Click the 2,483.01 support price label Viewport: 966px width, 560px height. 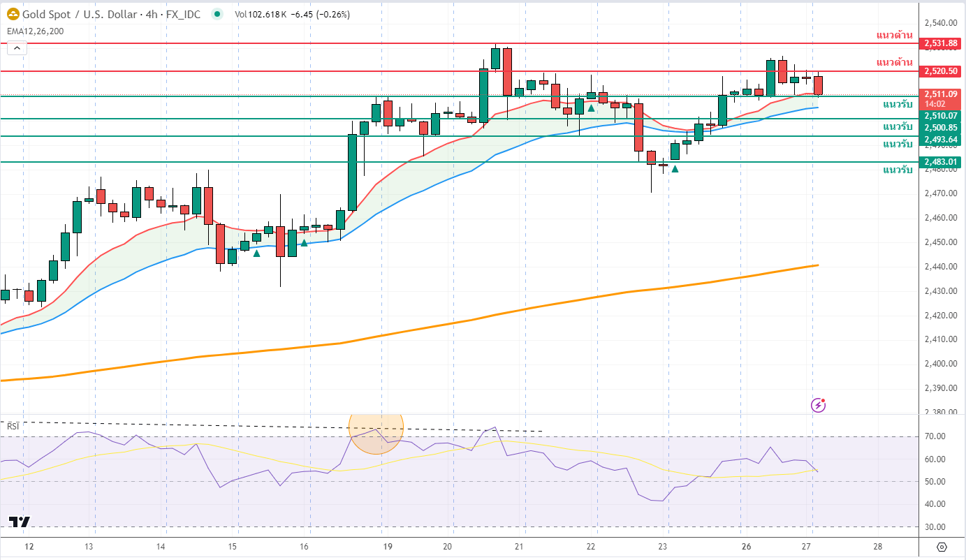point(941,162)
